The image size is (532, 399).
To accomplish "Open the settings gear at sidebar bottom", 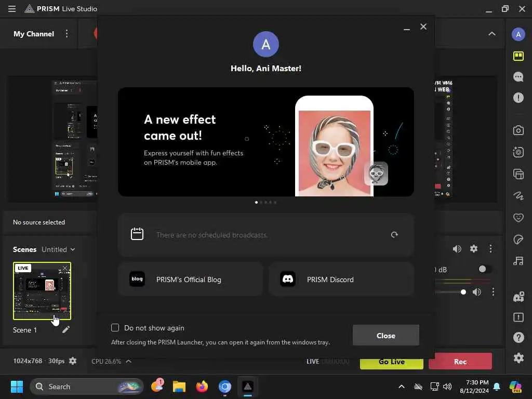I will coord(518,358).
